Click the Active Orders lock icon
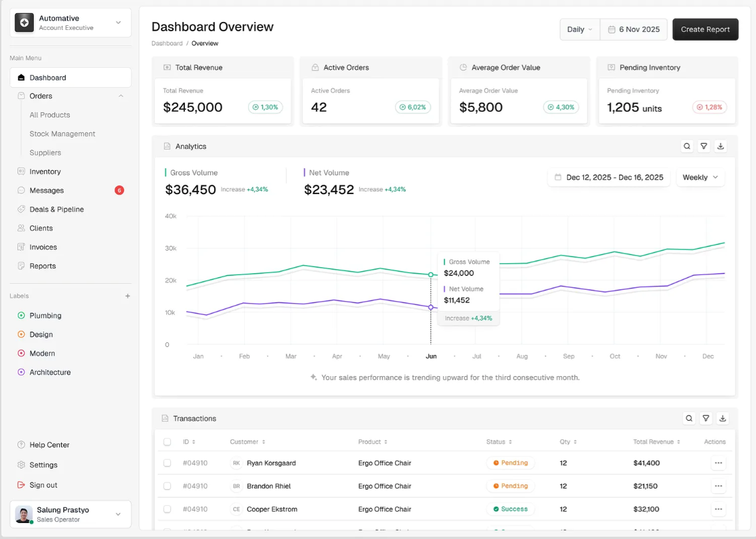 click(x=315, y=68)
